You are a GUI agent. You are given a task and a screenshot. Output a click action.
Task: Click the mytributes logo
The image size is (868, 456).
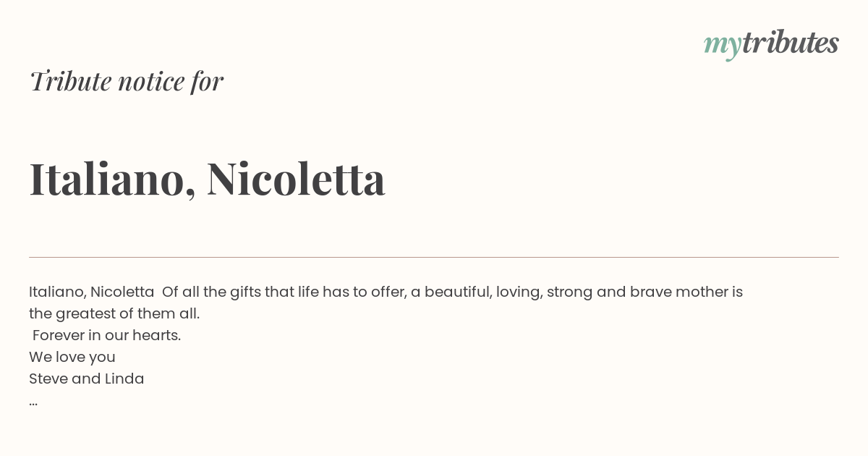click(771, 44)
